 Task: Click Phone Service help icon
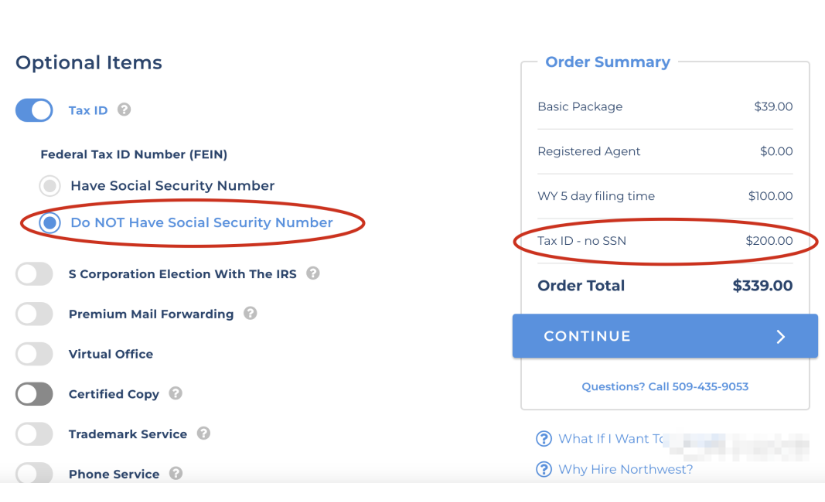pyautogui.click(x=175, y=473)
